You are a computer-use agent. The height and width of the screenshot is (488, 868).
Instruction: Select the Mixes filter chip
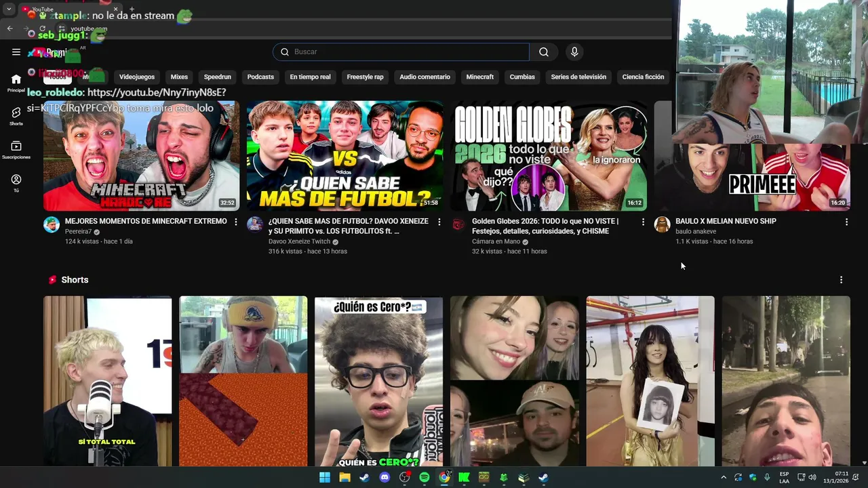[x=179, y=77]
